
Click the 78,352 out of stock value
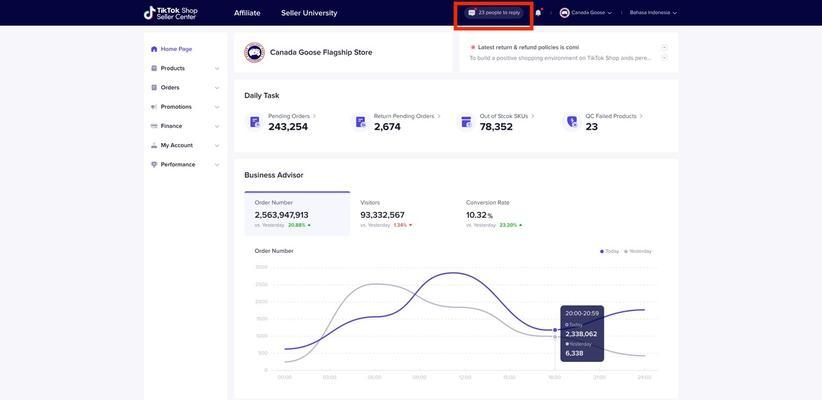tap(496, 127)
